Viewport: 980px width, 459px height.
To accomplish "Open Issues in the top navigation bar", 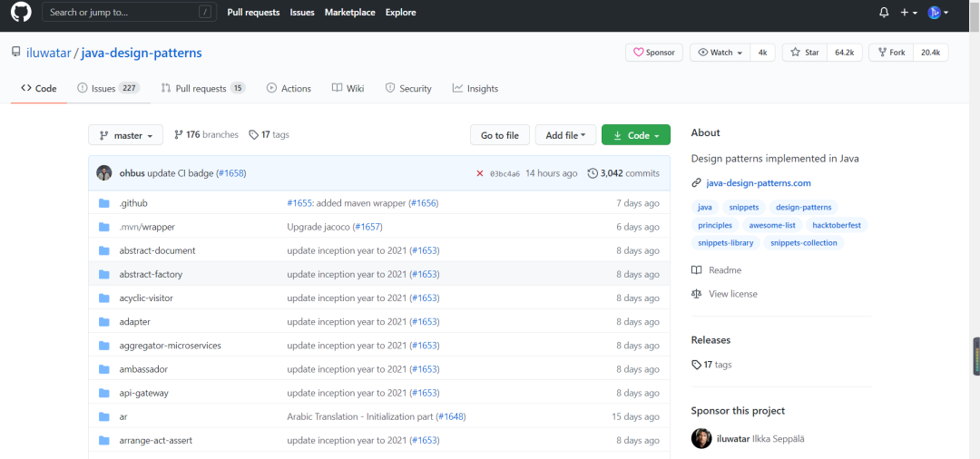I will pyautogui.click(x=302, y=13).
